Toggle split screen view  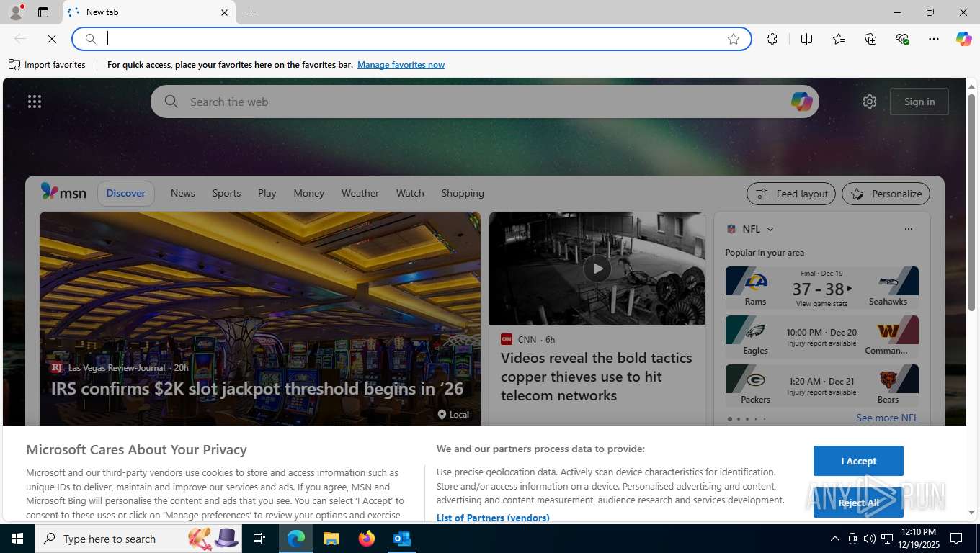pyautogui.click(x=806, y=39)
